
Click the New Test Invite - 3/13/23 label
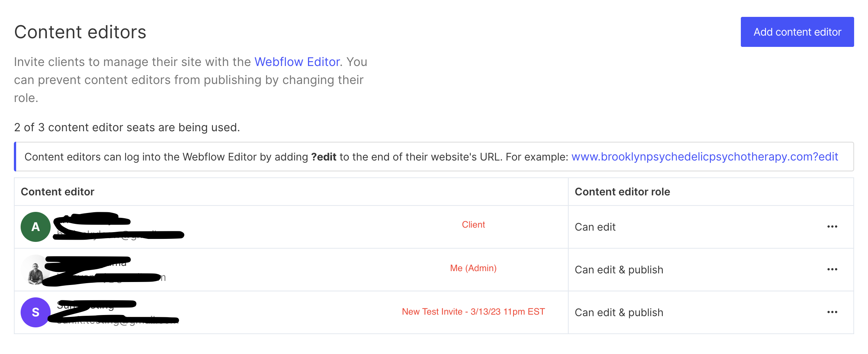473,312
